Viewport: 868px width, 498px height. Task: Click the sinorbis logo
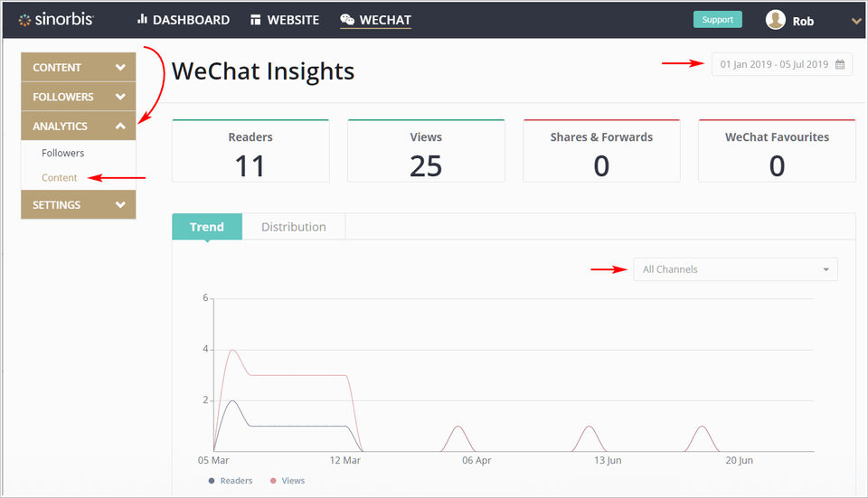pos(56,19)
